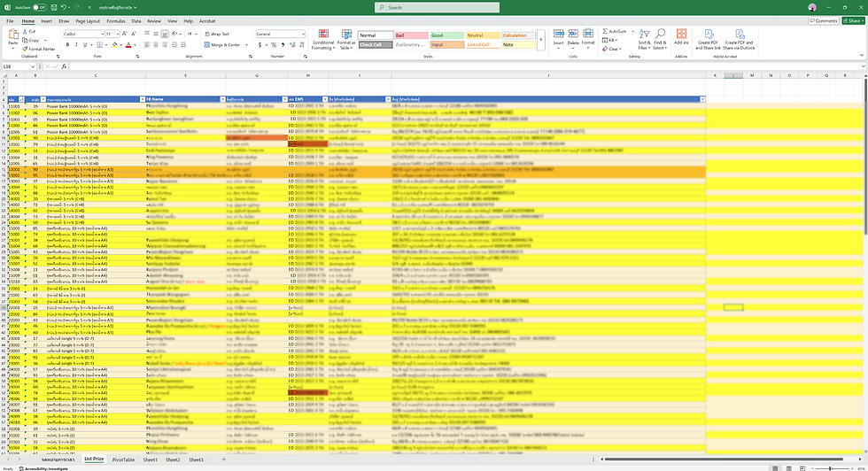Switch to the Sheet2 tab
Image resolution: width=868 pixels, height=471 pixels.
pyautogui.click(x=173, y=459)
